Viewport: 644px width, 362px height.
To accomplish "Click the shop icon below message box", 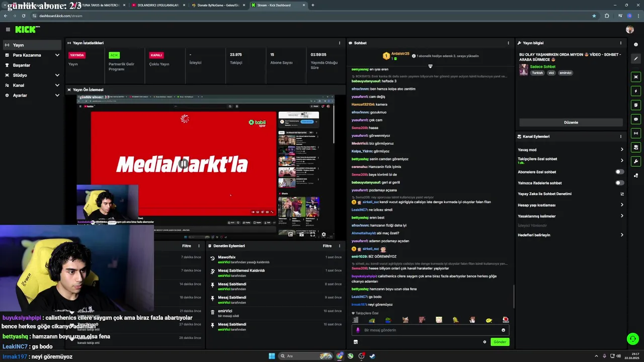I will coord(355,342).
